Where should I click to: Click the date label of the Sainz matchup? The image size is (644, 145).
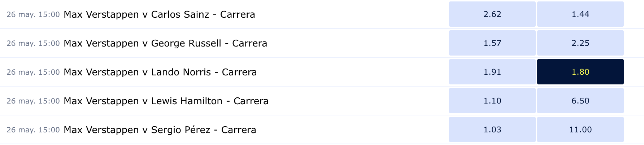coord(33,14)
